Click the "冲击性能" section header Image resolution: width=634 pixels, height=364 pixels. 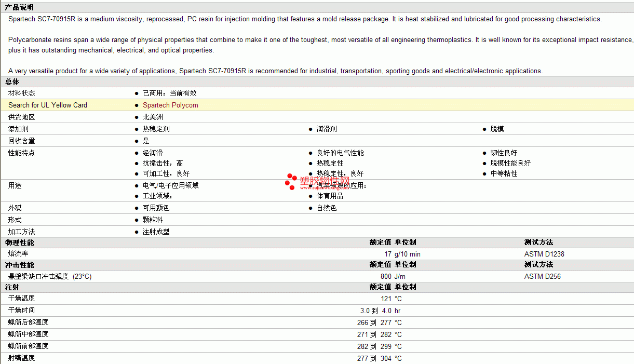pos(19,265)
